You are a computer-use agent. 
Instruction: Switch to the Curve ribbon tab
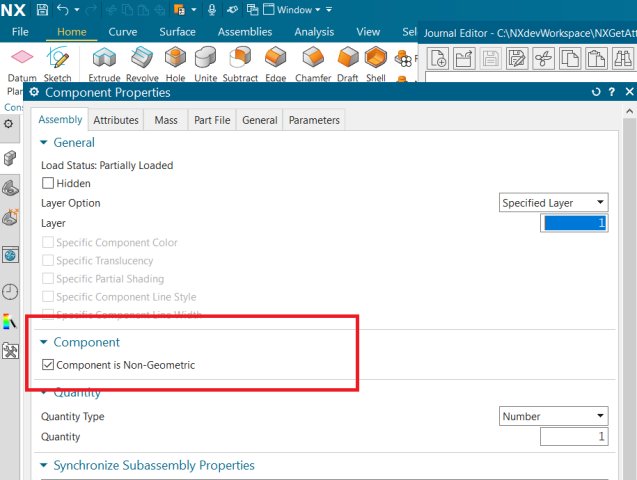click(x=123, y=32)
